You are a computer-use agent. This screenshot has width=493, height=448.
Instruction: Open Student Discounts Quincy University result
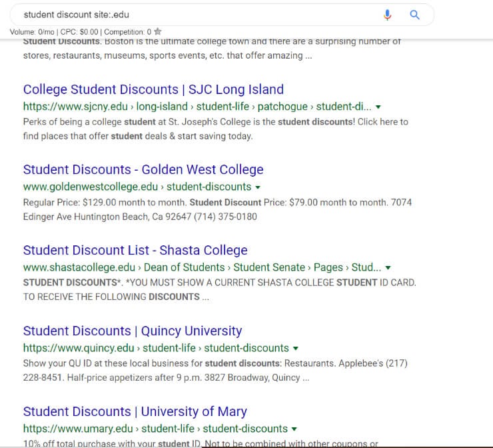133,331
